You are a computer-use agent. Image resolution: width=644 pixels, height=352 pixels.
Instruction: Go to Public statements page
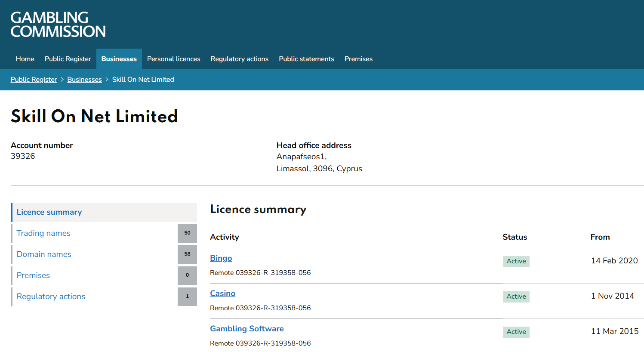point(306,59)
